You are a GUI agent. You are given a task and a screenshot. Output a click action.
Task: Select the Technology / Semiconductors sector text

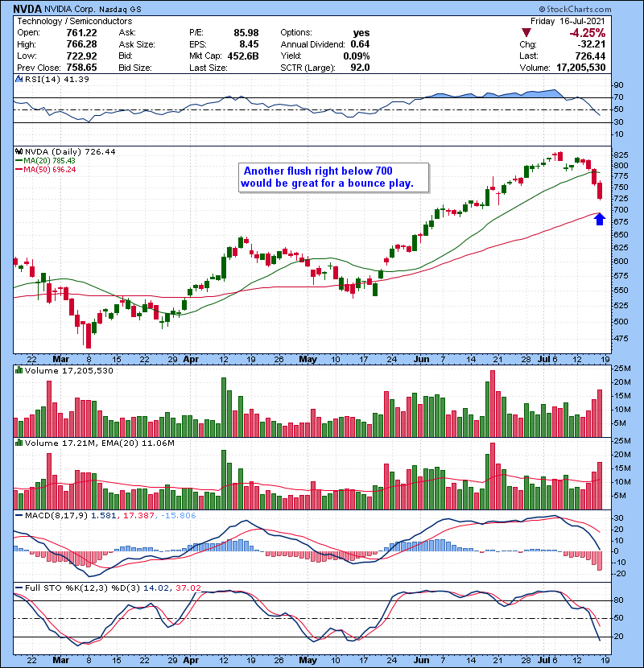click(x=75, y=21)
